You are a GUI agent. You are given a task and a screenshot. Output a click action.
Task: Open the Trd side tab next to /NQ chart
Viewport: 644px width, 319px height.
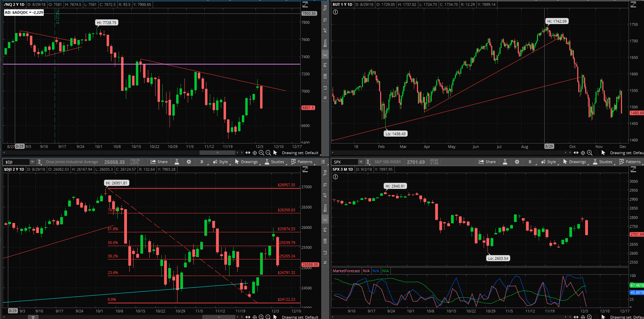pos(325,8)
